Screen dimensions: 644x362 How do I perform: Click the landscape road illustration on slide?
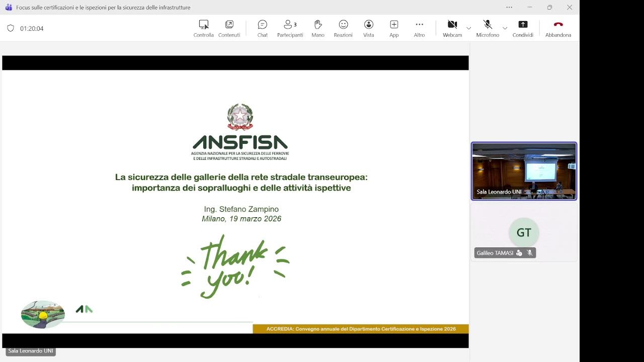click(43, 314)
